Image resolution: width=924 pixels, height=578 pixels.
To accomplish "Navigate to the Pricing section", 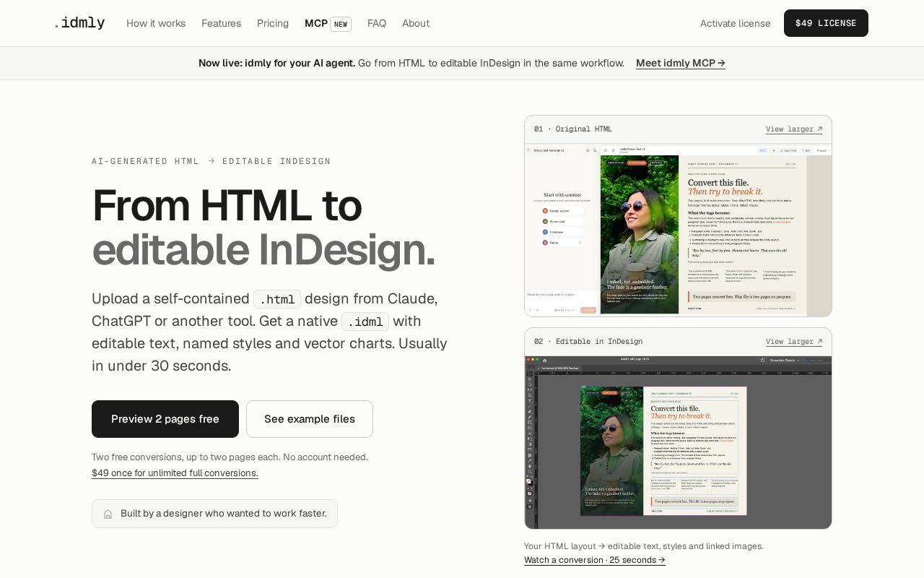I will (x=273, y=23).
